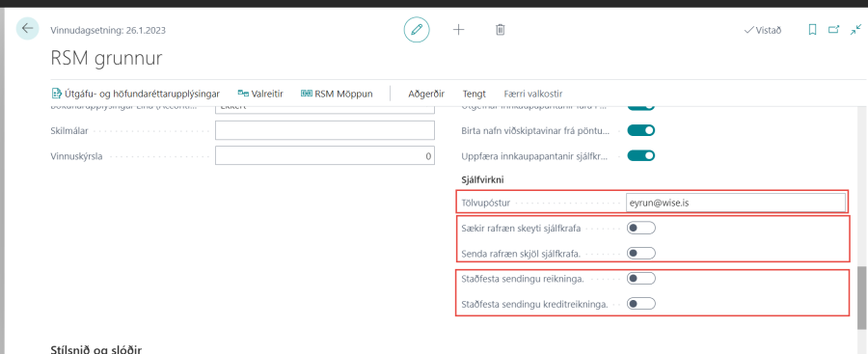The width and height of the screenshot is (868, 354).
Task: Click the Valreitir action
Action: click(260, 94)
